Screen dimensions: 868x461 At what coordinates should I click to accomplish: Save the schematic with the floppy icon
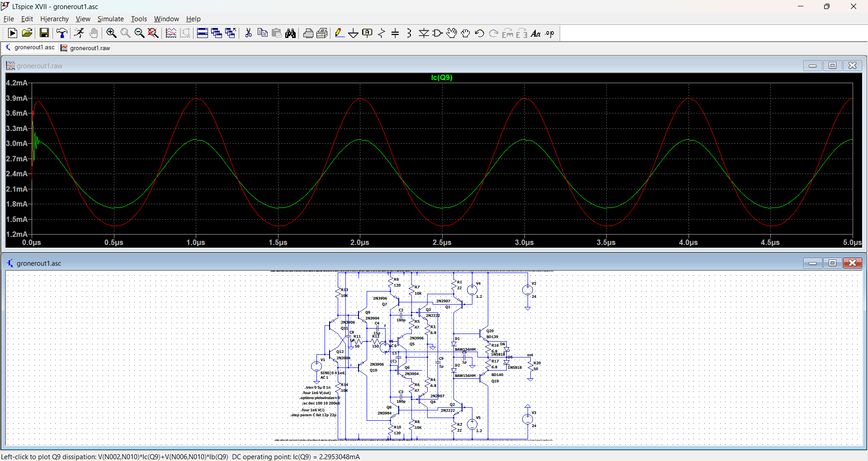click(44, 33)
